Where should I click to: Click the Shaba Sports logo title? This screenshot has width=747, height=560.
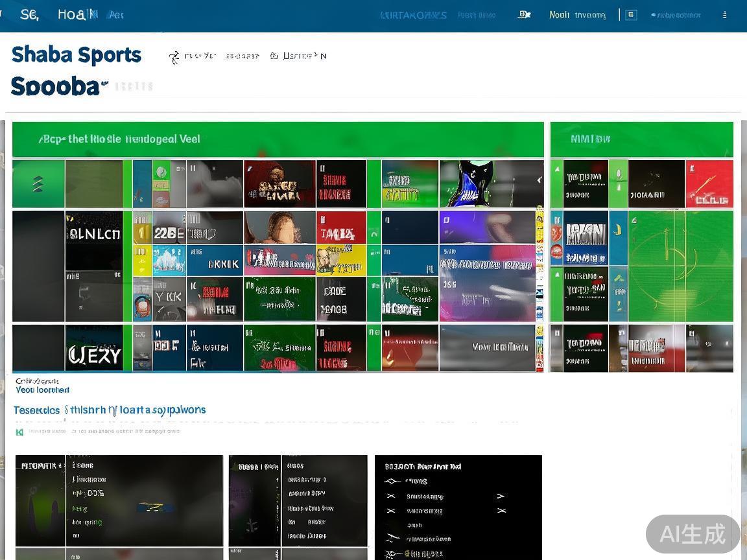[x=76, y=55]
